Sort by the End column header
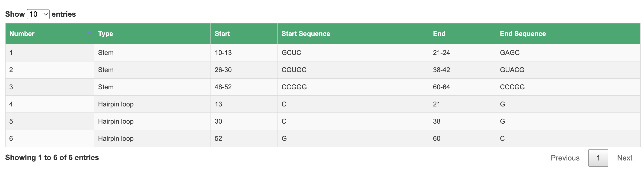The image size is (644, 173). [x=462, y=34]
